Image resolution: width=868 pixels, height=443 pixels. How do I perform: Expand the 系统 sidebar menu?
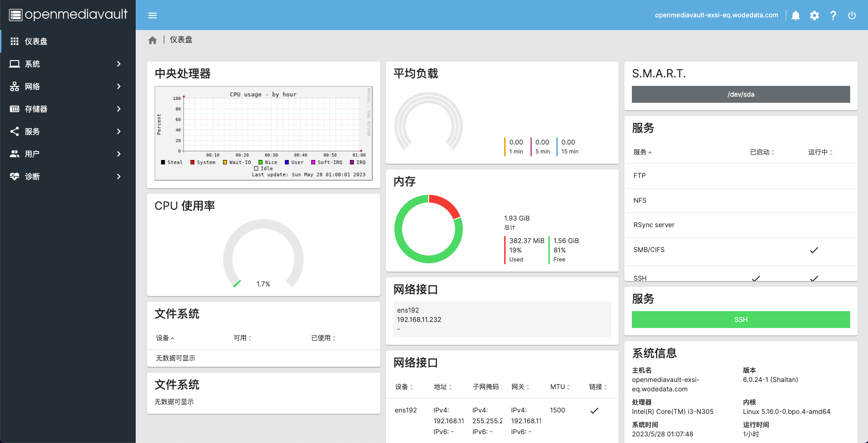point(66,64)
